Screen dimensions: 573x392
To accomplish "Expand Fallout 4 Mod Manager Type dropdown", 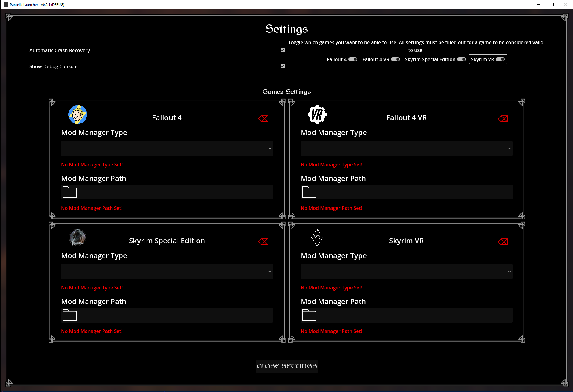I will 167,148.
